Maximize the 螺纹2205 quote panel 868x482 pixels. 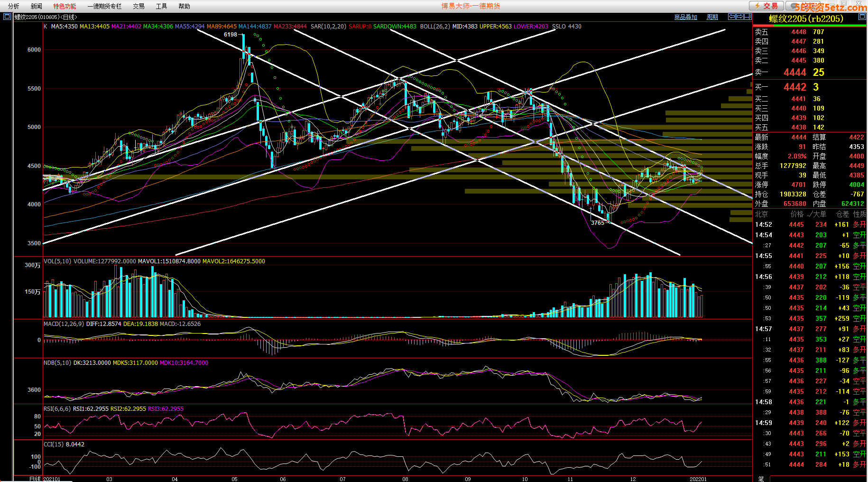point(862,17)
